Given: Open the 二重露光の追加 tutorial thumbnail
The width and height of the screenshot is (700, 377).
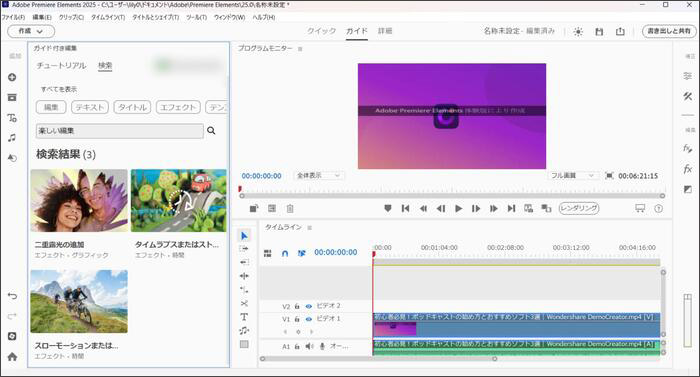Looking at the screenshot, I should [79, 201].
